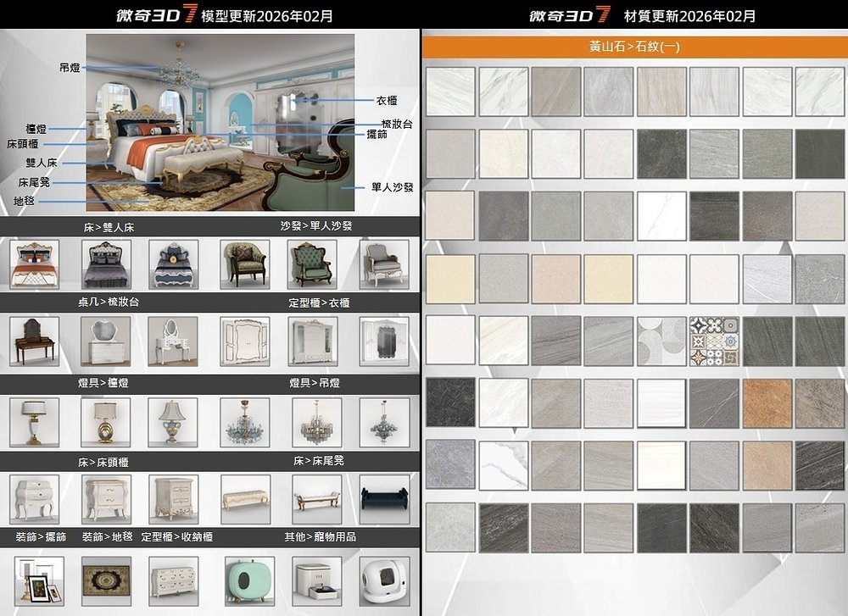This screenshot has height=616, width=848.
Task: Select the mint green pet litter box
Action: (x=249, y=581)
